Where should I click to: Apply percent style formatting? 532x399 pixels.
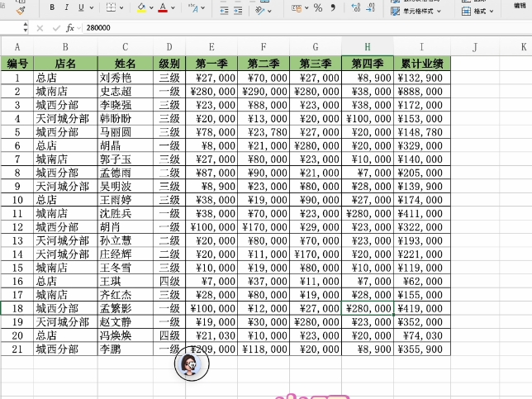318,7
